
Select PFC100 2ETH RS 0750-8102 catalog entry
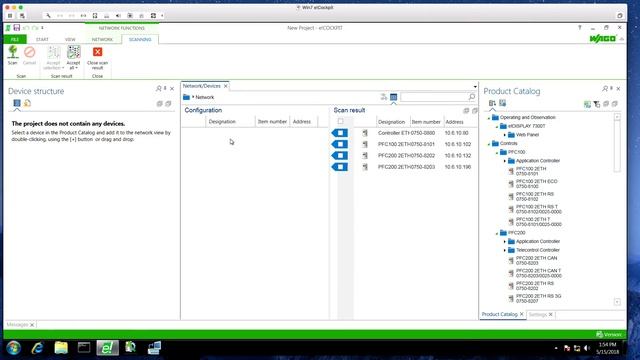click(535, 196)
